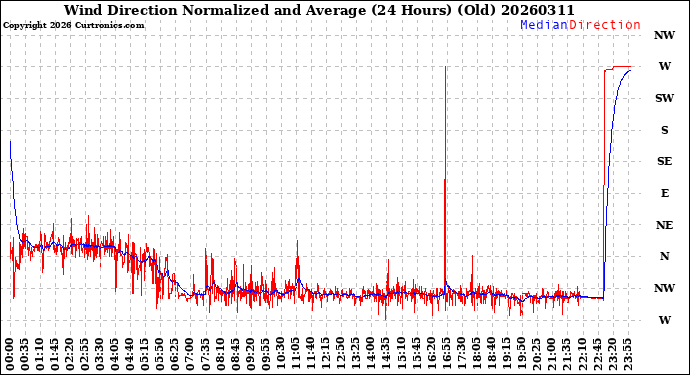Select the '05:50' time axis label
This screenshot has height=375, width=690.
pos(160,354)
